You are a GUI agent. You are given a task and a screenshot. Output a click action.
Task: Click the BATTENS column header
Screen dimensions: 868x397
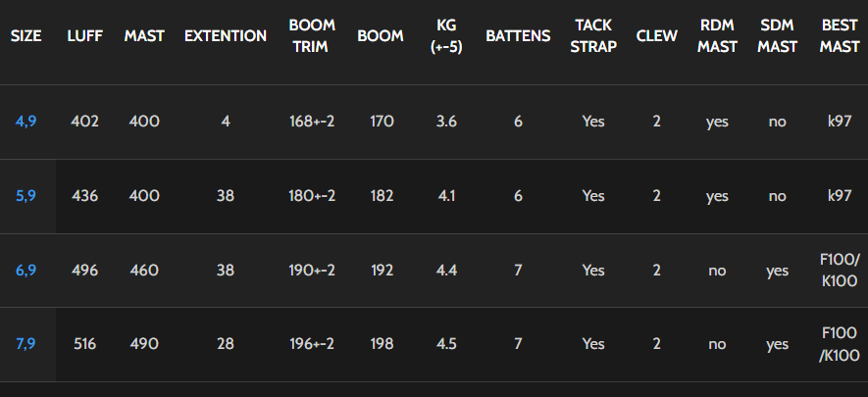[518, 36]
